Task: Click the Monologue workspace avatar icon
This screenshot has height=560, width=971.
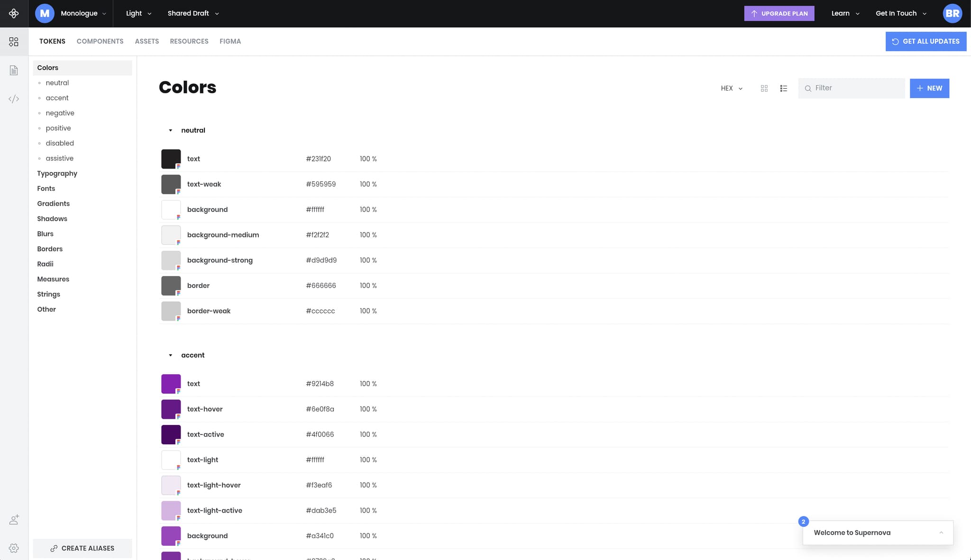Action: coord(45,13)
